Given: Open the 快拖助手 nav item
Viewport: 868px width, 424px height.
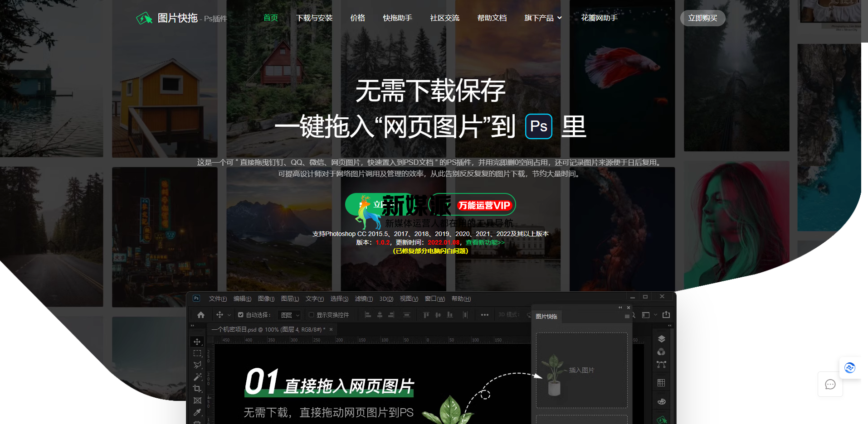Looking at the screenshot, I should pyautogui.click(x=398, y=18).
